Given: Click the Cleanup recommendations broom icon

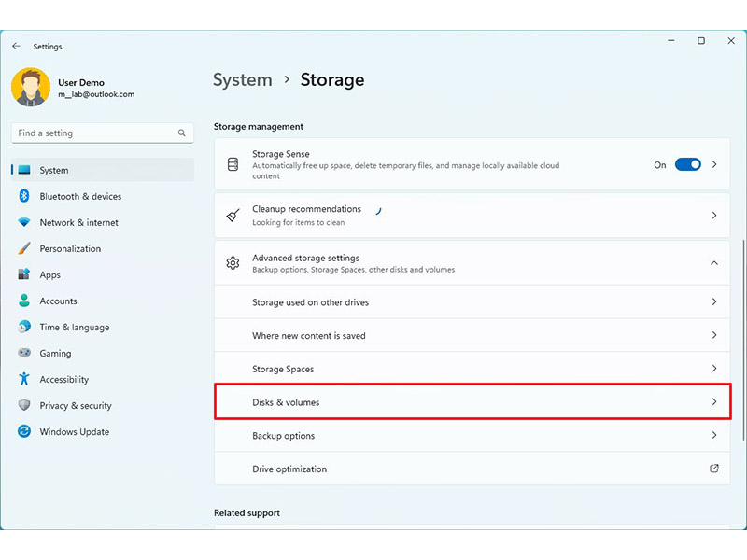Looking at the screenshot, I should [x=233, y=216].
